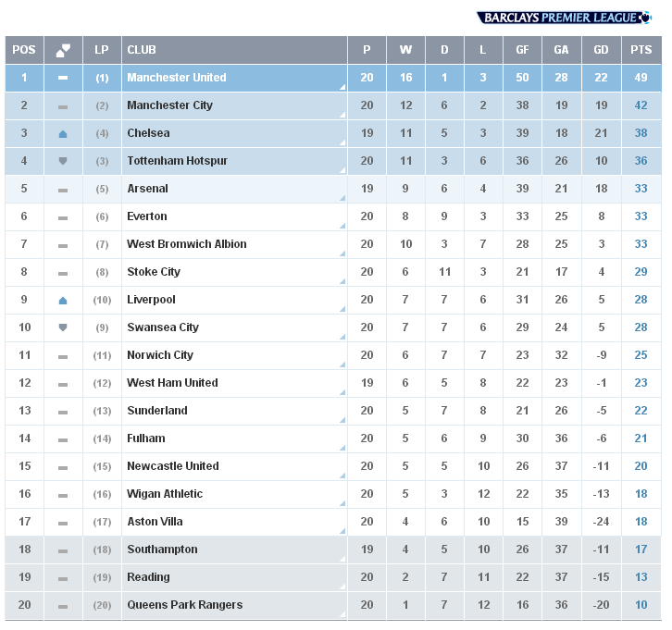Click the LP column header
The height and width of the screenshot is (630, 672).
click(x=102, y=50)
